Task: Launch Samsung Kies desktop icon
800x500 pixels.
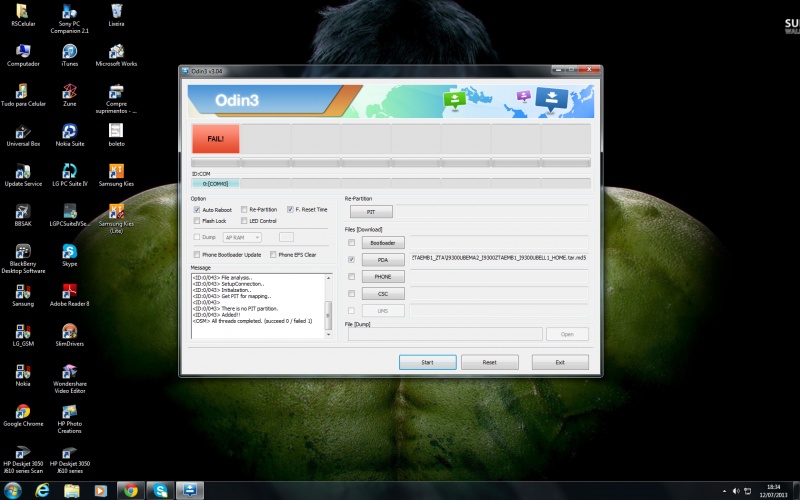Action: [116, 175]
